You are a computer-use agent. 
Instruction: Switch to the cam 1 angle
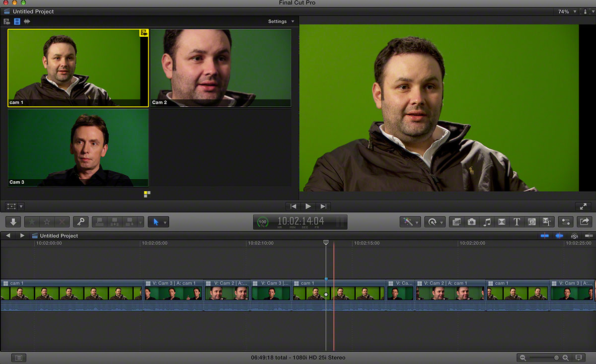click(78, 68)
